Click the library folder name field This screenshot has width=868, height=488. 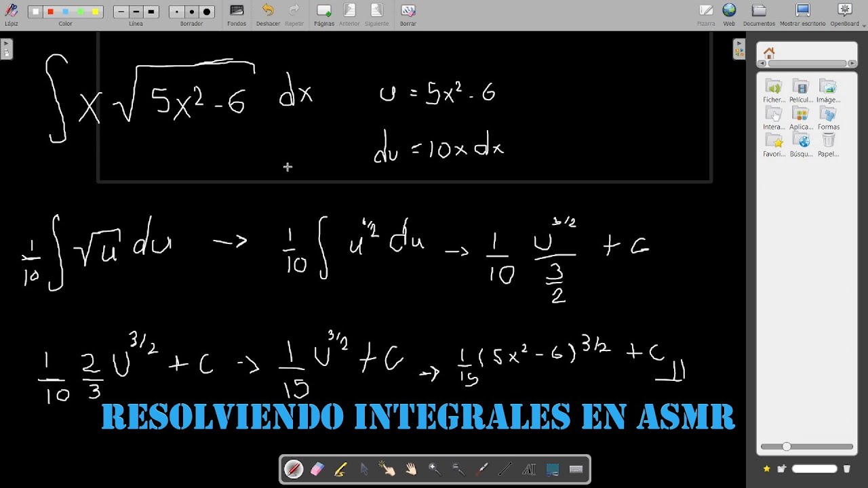coord(814,468)
